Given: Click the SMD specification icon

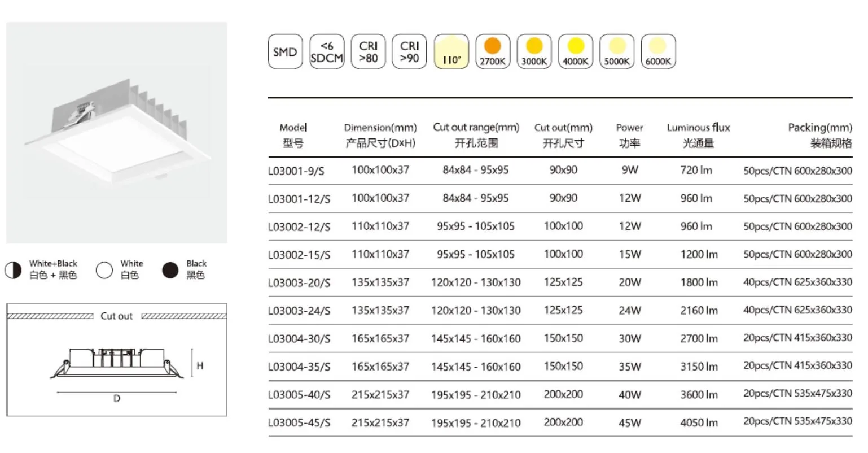Looking at the screenshot, I should pos(285,52).
